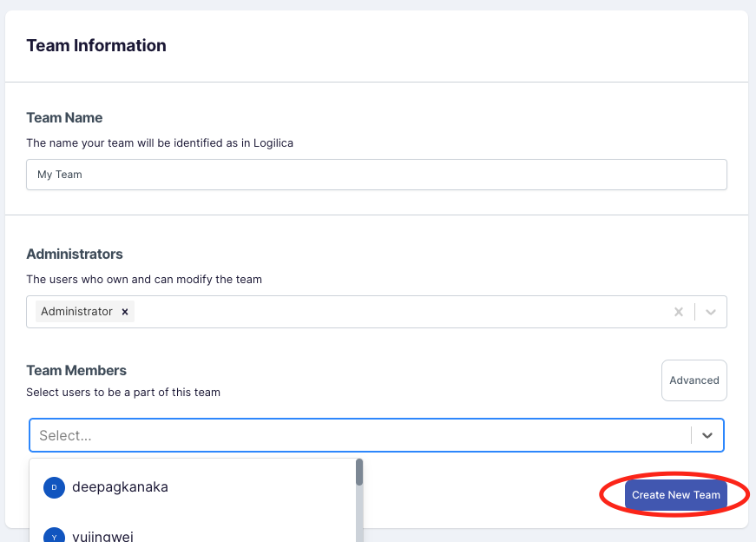Click the Administrator tag label

pos(76,312)
